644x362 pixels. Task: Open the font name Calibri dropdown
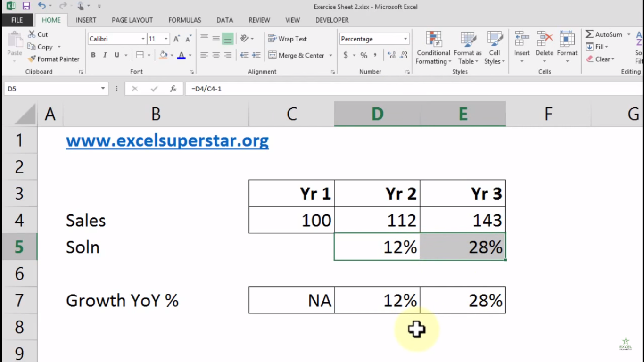[143, 39]
